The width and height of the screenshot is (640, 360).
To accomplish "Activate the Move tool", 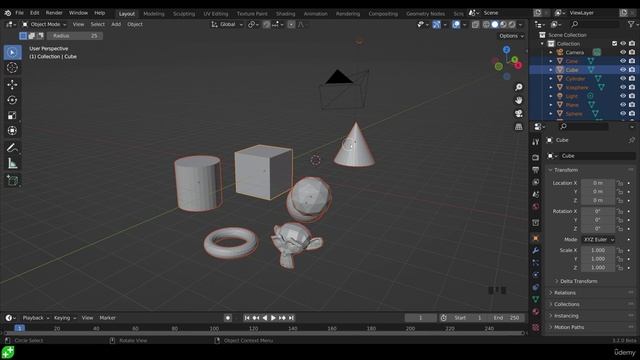I will pos(12,84).
